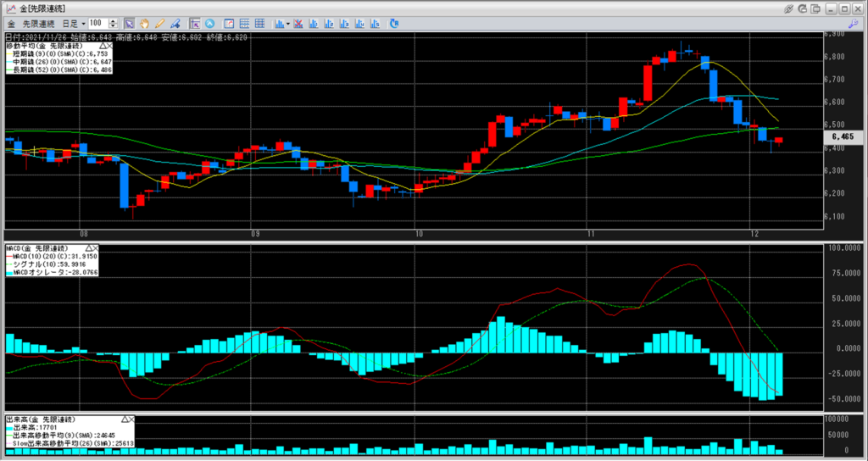The width and height of the screenshot is (868, 461).
Task: Open settings with the wrench icon
Action: click(853, 23)
